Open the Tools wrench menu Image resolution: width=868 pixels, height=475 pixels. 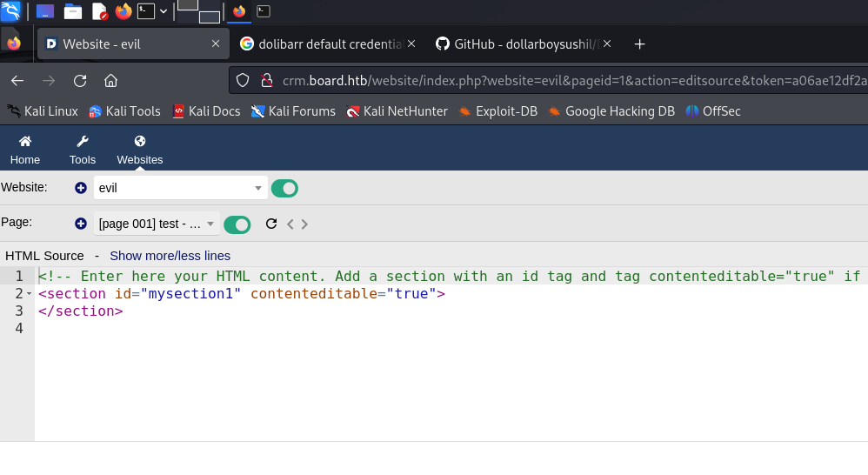tap(83, 142)
